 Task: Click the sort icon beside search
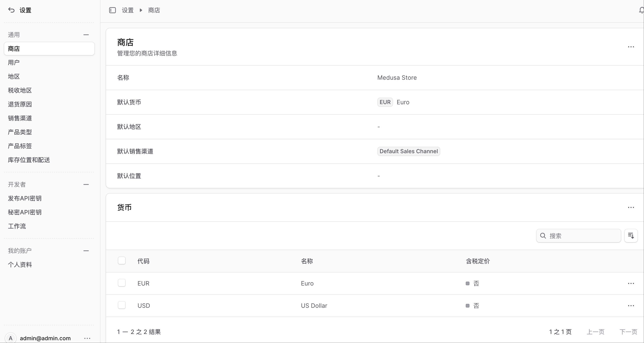631,236
